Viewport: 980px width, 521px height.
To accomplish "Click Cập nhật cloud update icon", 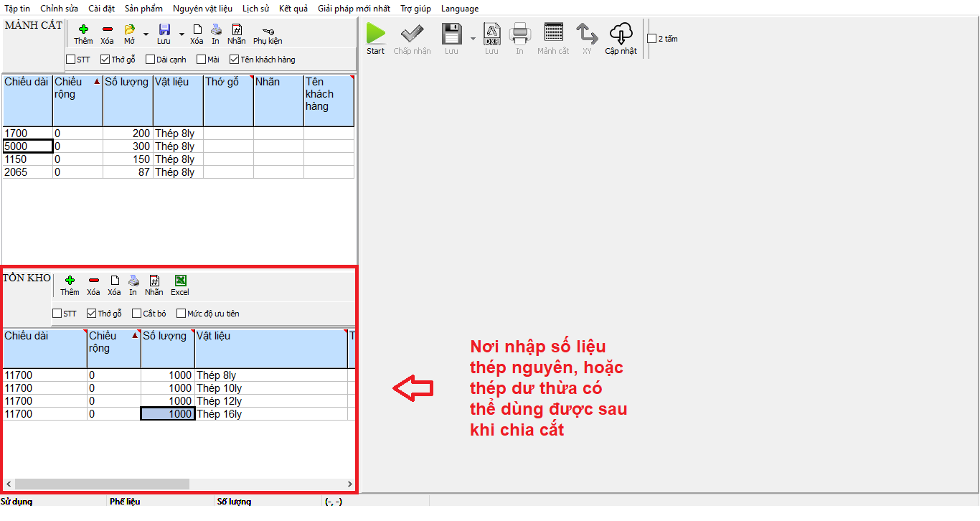I will click(x=621, y=34).
